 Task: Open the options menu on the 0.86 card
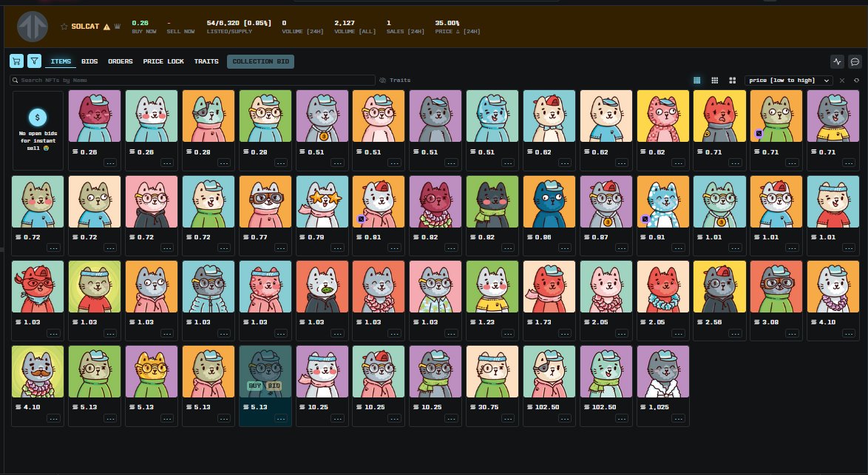(x=564, y=247)
